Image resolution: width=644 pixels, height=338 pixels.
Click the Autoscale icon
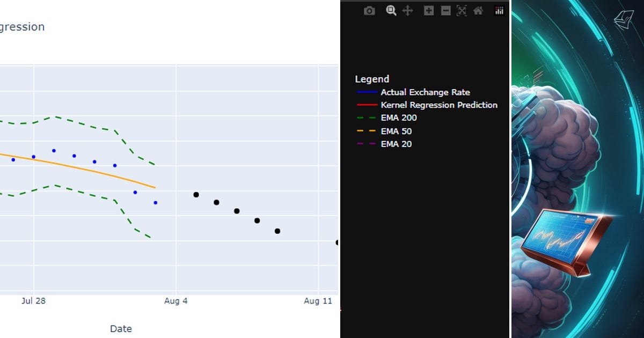click(462, 10)
